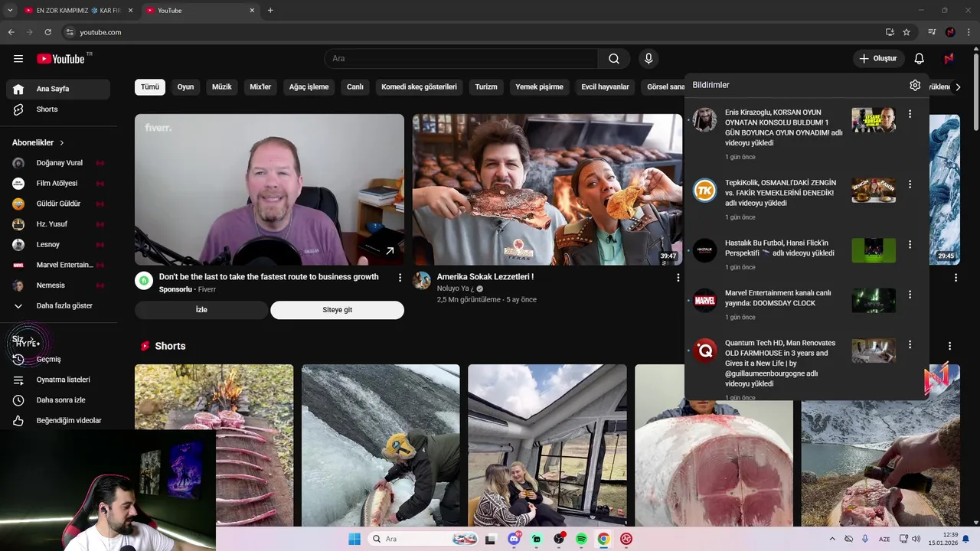Open options for Hastalık Bu Futbol notification
The height and width of the screenshot is (551, 980).
tap(910, 245)
